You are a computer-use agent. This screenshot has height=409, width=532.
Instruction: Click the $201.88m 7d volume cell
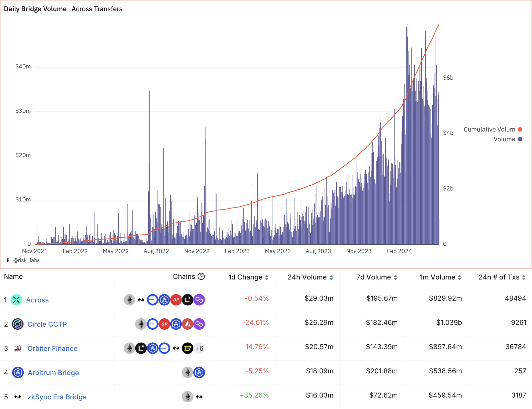pos(382,371)
